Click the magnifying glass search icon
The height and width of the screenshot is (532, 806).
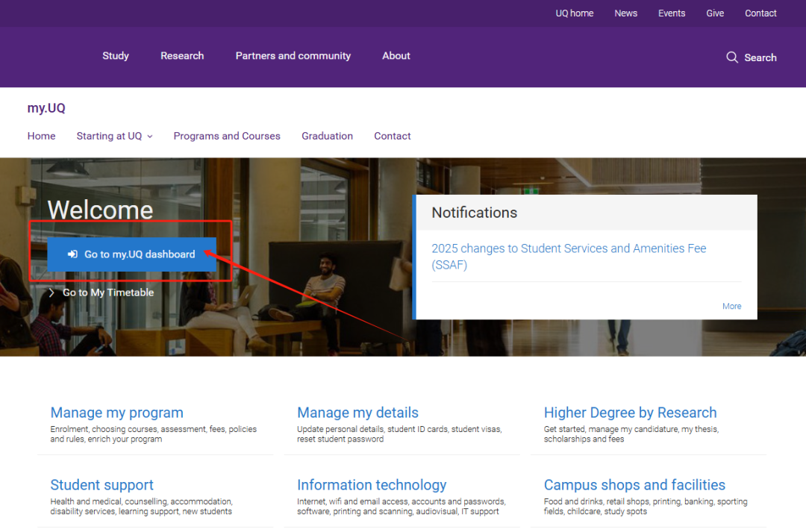point(731,57)
